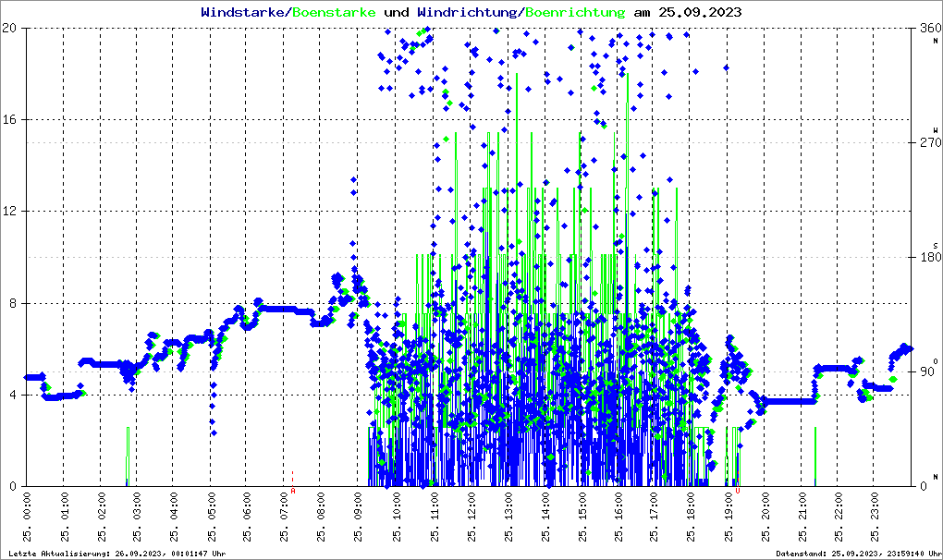The height and width of the screenshot is (560, 943).
Task: Click the '25. 06:00' time axis label
Action: click(x=247, y=517)
